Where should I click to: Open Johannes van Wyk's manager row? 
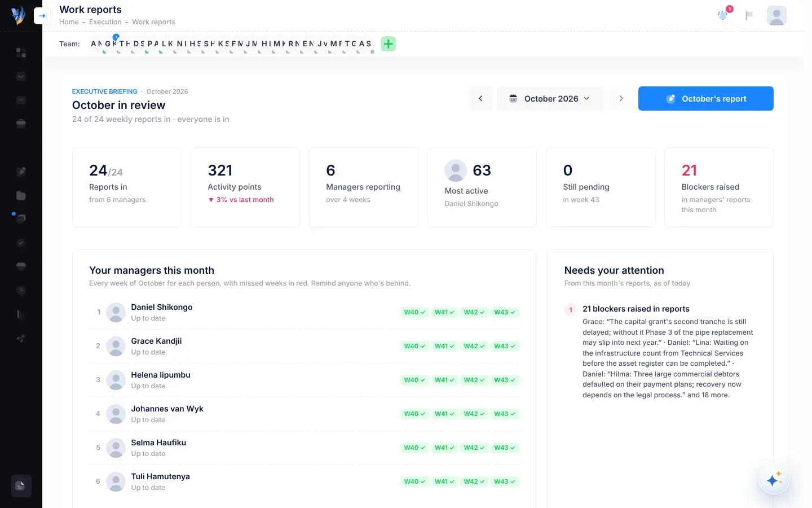(x=304, y=414)
